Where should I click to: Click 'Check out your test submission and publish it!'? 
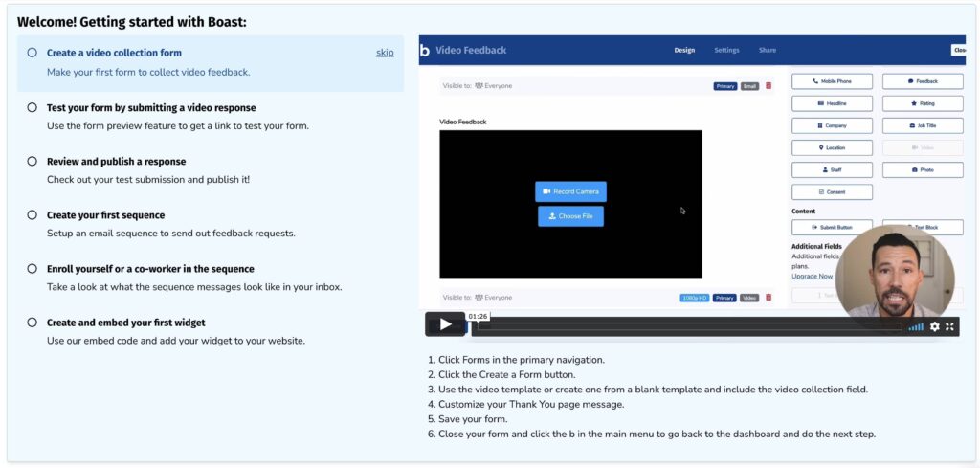coord(148,179)
